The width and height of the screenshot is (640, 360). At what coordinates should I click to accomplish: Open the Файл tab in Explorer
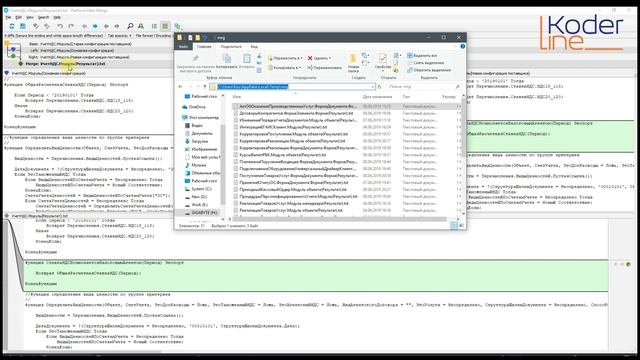tap(183, 47)
